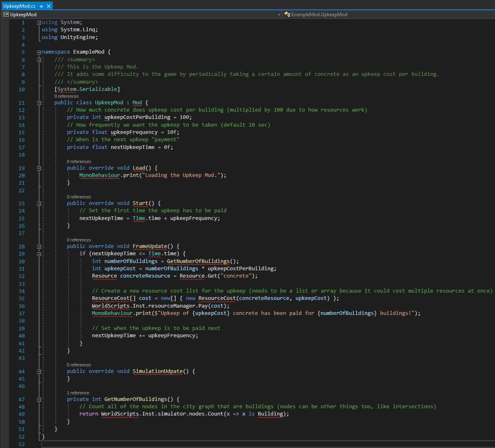Click 'Building' type on line 49
Viewport: 495px width, 448px height.
[x=271, y=414]
